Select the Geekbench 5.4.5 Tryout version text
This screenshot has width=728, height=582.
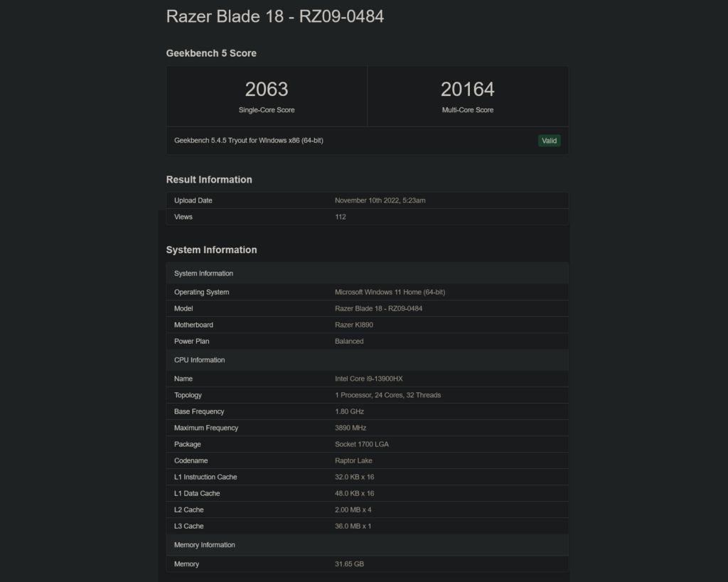click(249, 141)
